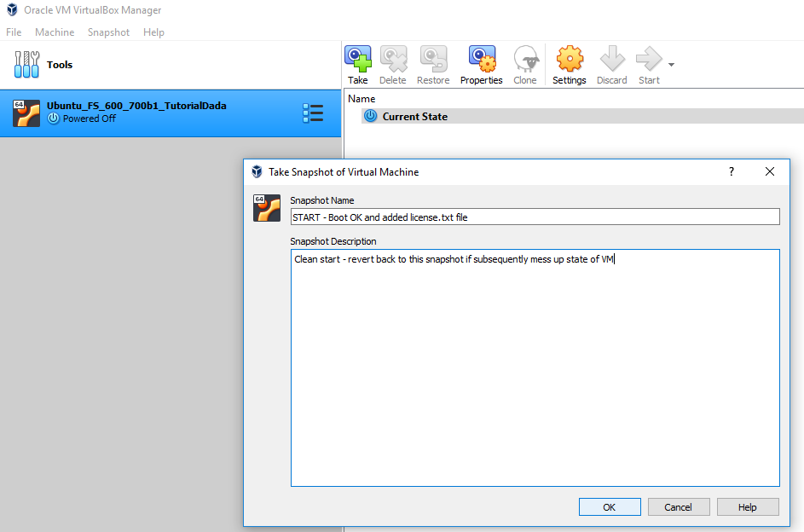The image size is (804, 532).
Task: Open the Snapshot menu
Action: point(108,32)
